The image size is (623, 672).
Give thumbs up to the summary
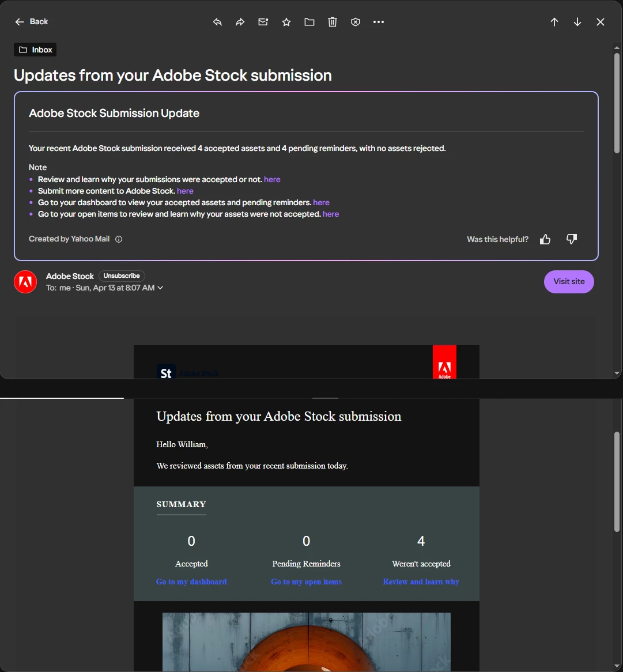pyautogui.click(x=545, y=239)
